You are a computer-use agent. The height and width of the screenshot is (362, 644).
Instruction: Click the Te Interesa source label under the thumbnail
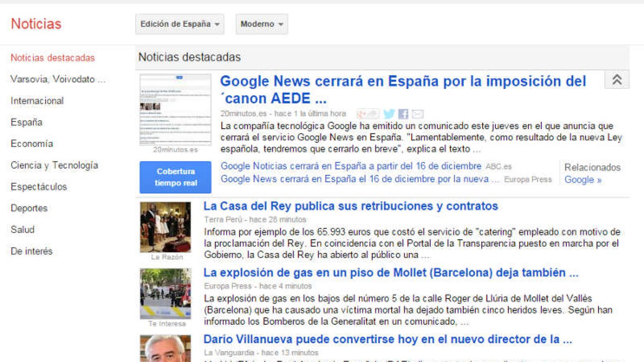point(167,324)
